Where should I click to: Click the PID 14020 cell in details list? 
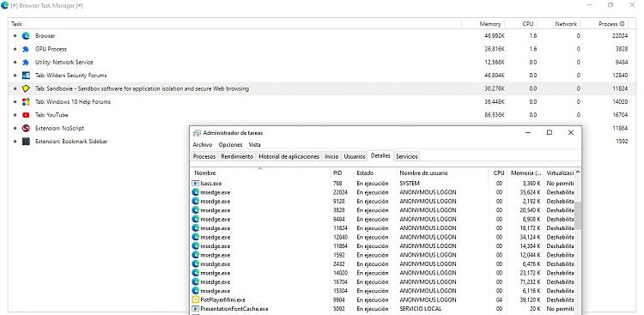[x=341, y=273]
